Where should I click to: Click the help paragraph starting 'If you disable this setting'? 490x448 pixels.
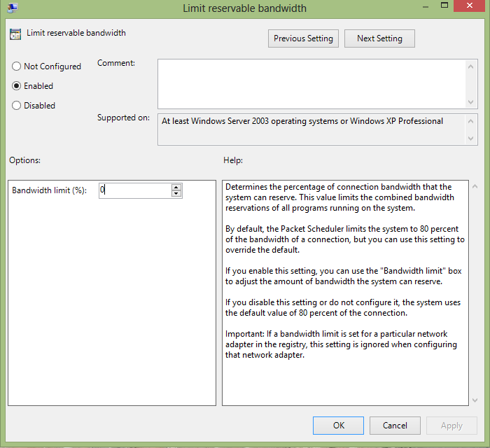[343, 307]
